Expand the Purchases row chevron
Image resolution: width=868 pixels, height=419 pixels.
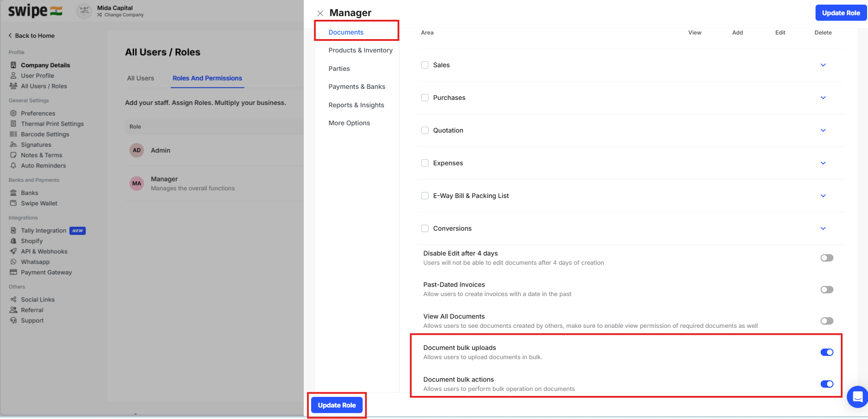[823, 98]
